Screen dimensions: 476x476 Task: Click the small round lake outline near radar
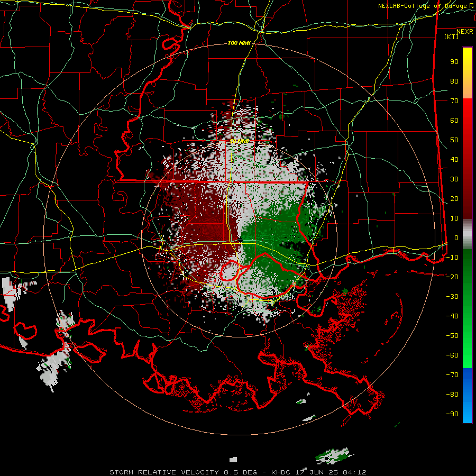click(229, 270)
